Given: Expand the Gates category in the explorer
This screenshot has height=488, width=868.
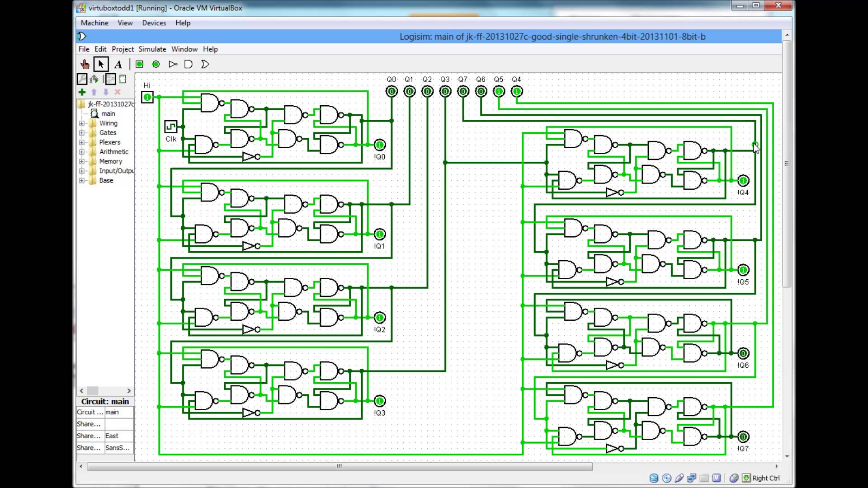Looking at the screenshot, I should coord(82,132).
